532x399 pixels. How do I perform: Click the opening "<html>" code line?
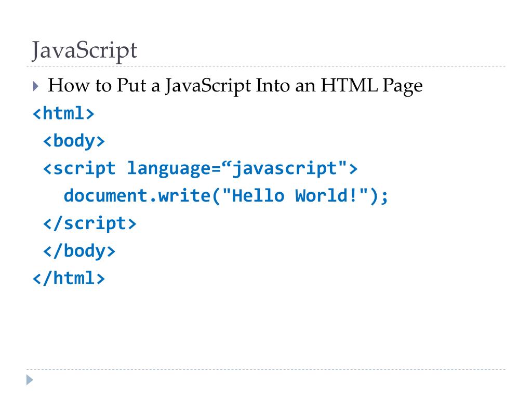coord(63,113)
